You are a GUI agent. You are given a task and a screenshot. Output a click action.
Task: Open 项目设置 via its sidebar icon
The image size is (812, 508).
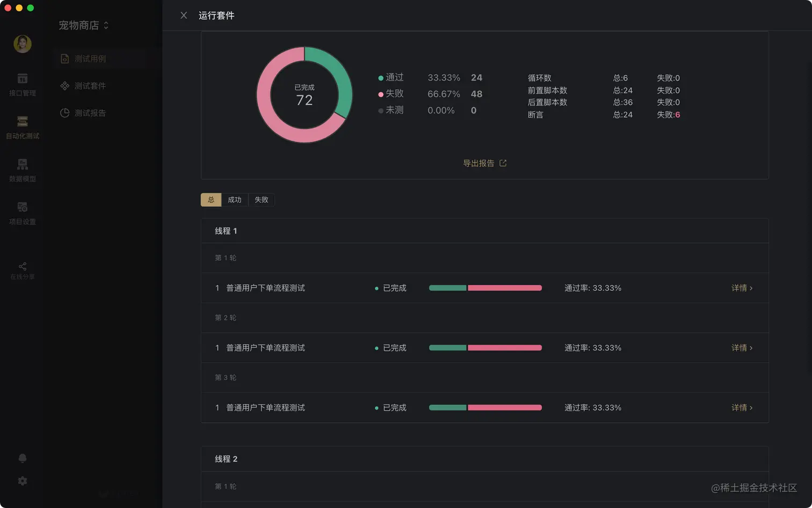[22, 212]
